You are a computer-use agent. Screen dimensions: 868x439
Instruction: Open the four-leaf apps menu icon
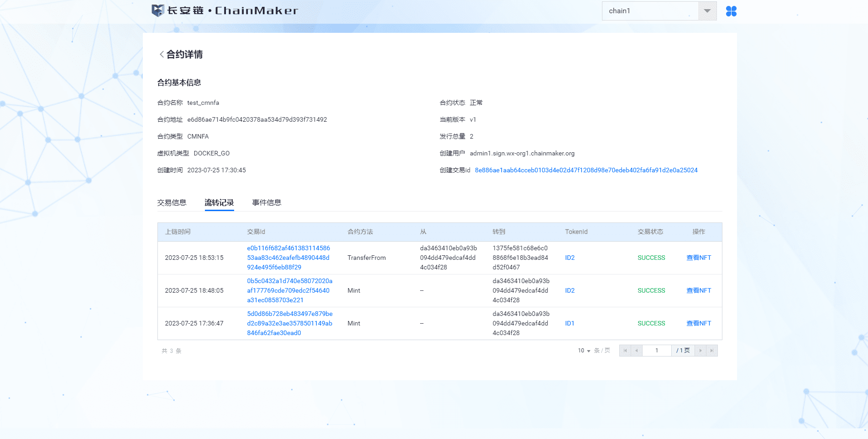click(x=731, y=11)
